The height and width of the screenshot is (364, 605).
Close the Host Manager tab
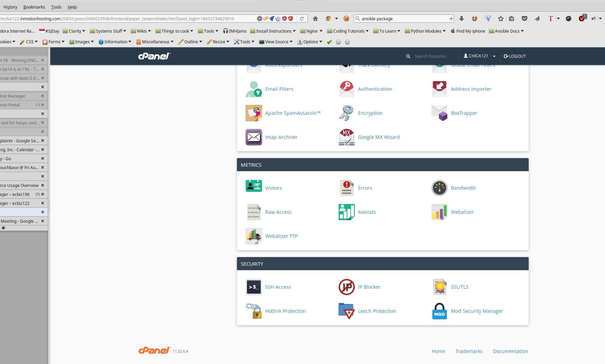(x=43, y=96)
